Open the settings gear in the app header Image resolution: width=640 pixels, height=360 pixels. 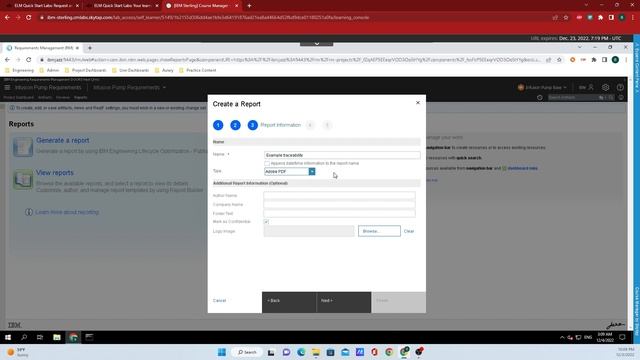tap(605, 87)
